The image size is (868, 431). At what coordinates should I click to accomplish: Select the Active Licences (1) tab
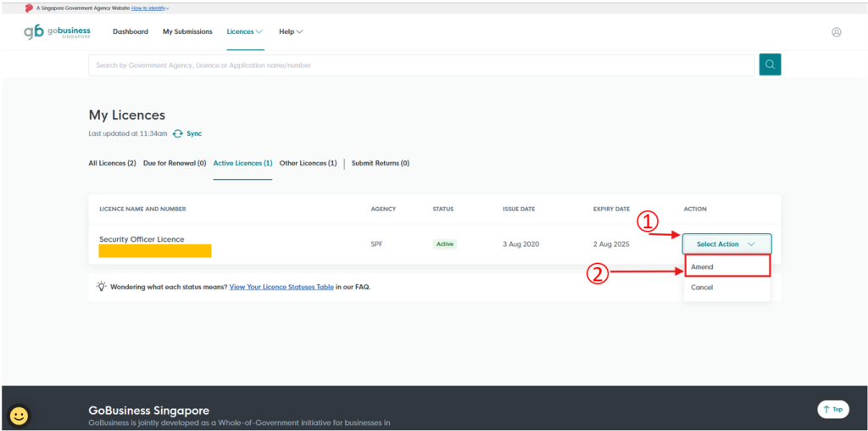242,164
